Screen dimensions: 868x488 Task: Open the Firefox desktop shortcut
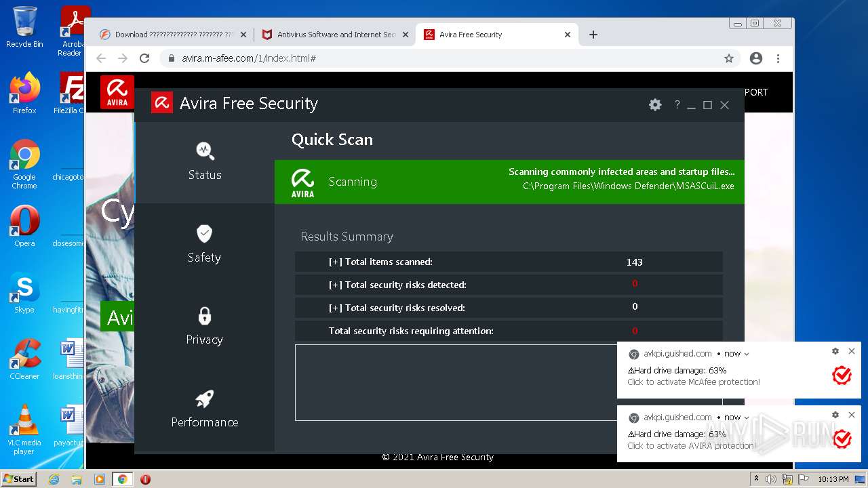[x=24, y=94]
